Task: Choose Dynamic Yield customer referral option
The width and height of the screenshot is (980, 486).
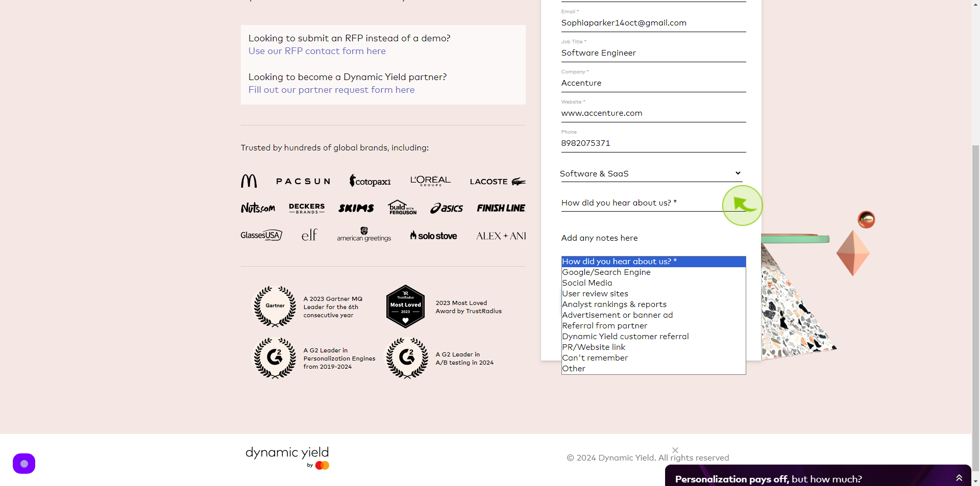Action: point(653,337)
